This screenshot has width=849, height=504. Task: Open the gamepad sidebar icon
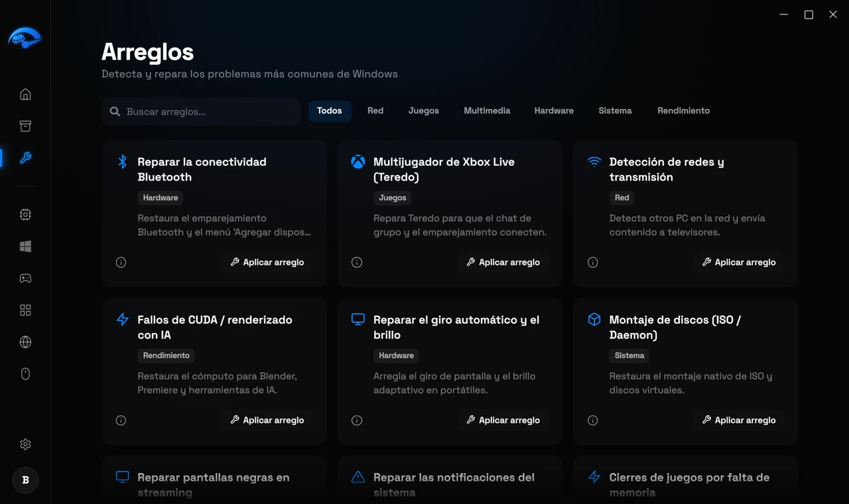pos(25,279)
